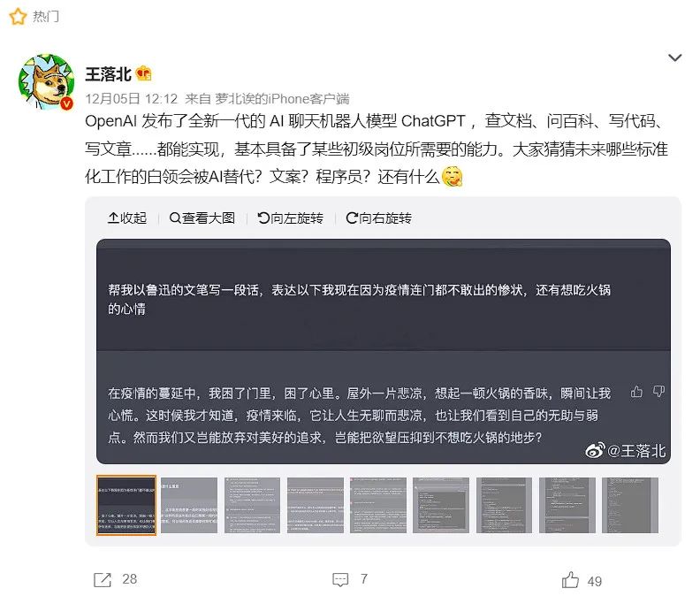Image resolution: width=700 pixels, height=596 pixels.
Task: Select the last image thumbnail
Action: click(630, 505)
